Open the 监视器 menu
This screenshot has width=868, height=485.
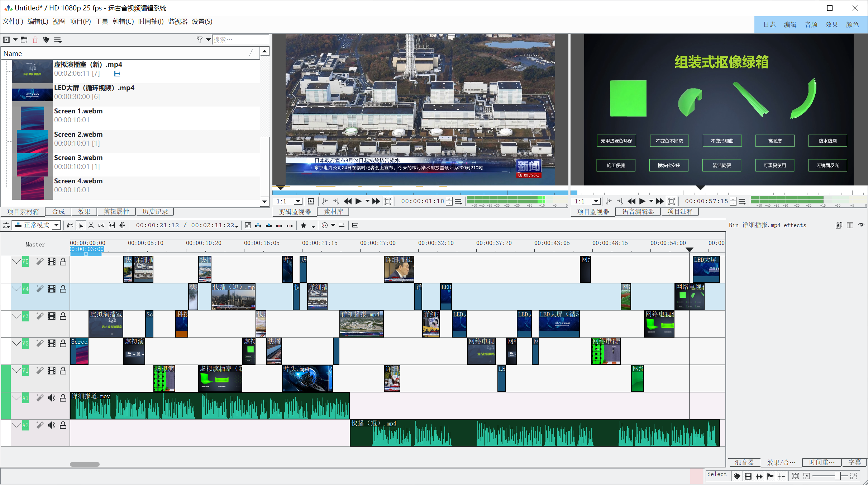[177, 22]
